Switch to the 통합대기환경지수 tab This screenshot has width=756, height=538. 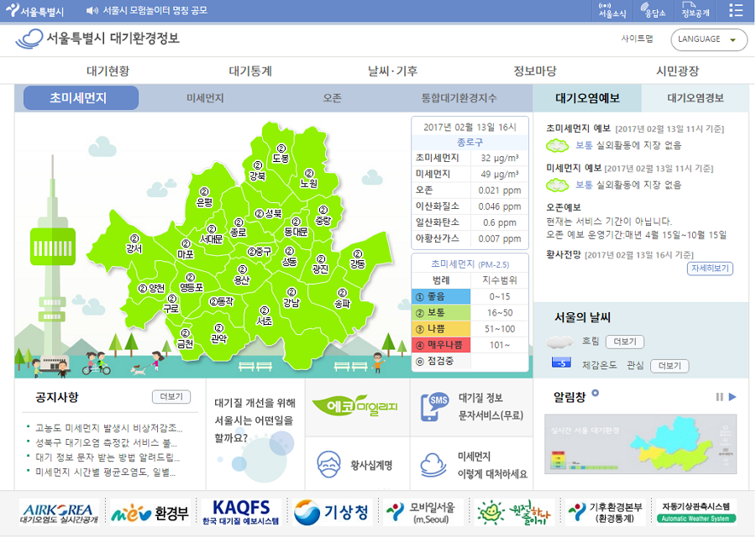click(459, 98)
